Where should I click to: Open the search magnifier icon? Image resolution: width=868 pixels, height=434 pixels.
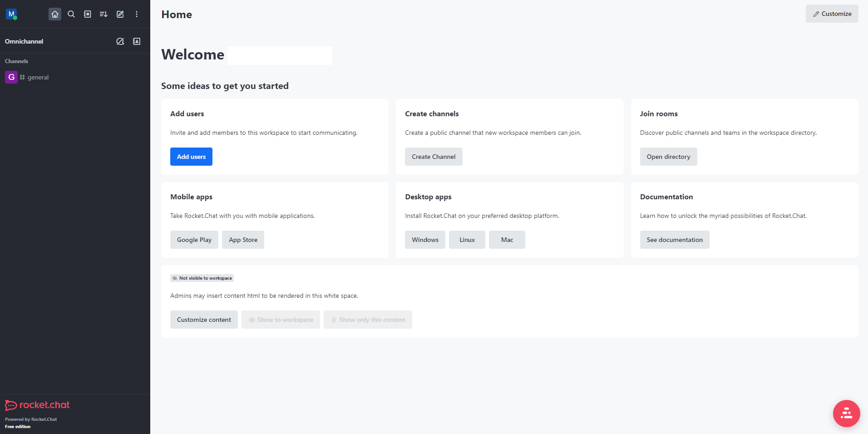71,14
